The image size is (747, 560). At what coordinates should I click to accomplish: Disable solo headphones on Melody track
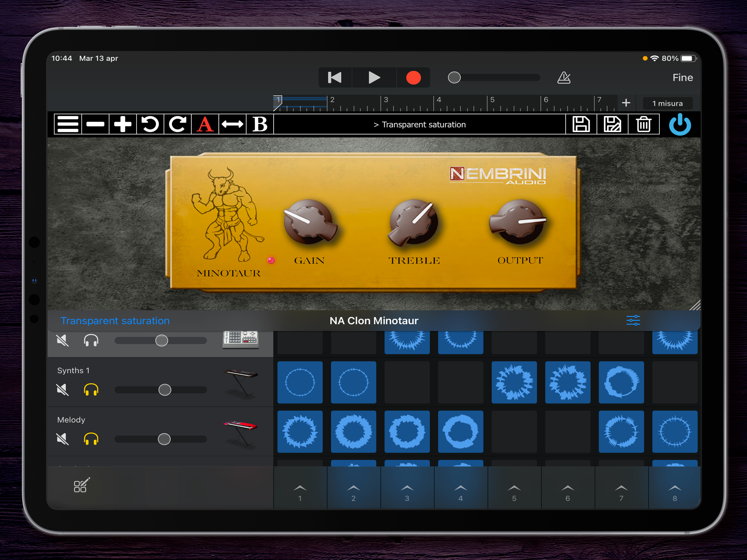pyautogui.click(x=91, y=439)
